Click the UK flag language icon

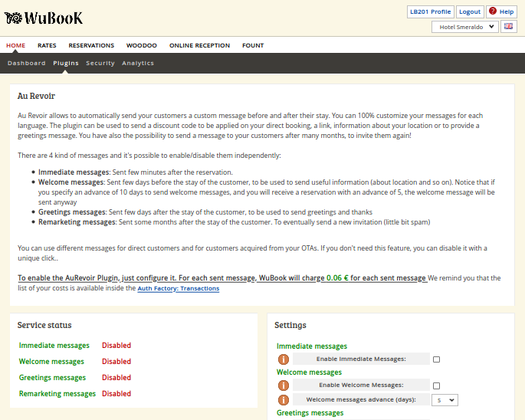[509, 27]
